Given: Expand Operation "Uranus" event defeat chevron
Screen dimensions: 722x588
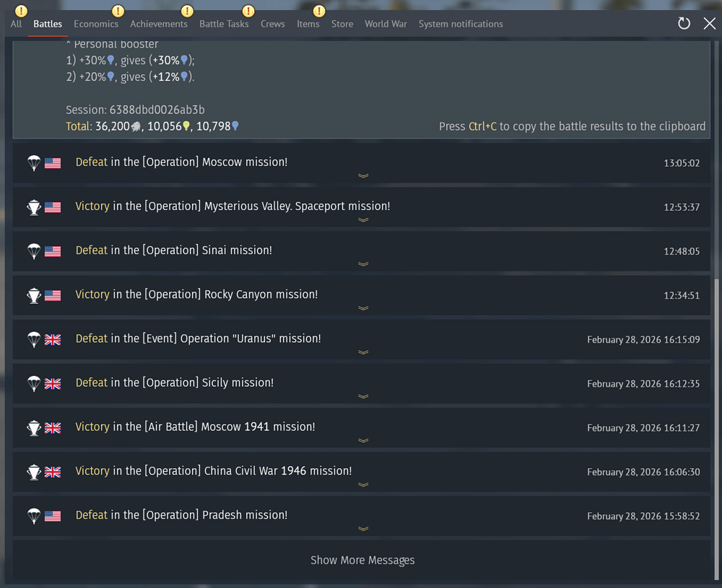Looking at the screenshot, I should pyautogui.click(x=363, y=352).
